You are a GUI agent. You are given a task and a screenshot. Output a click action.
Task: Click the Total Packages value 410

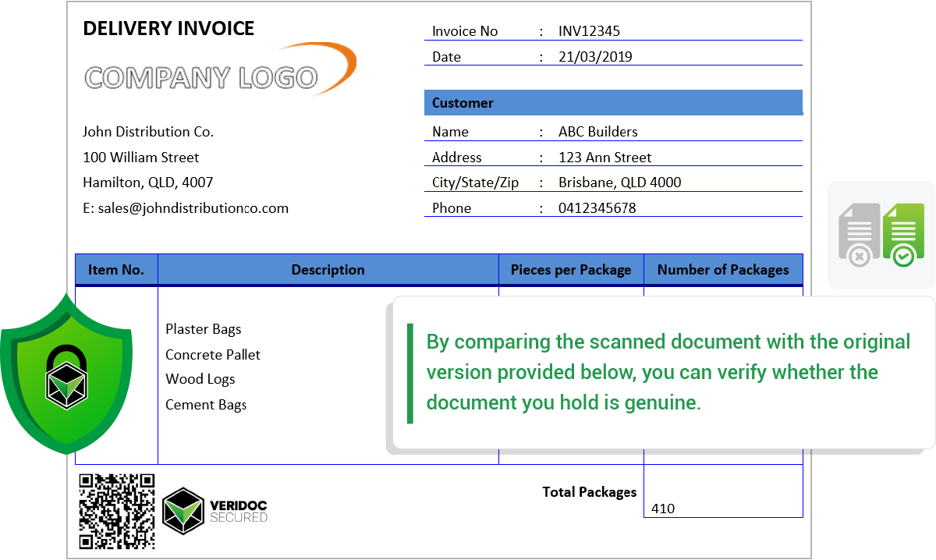point(663,509)
